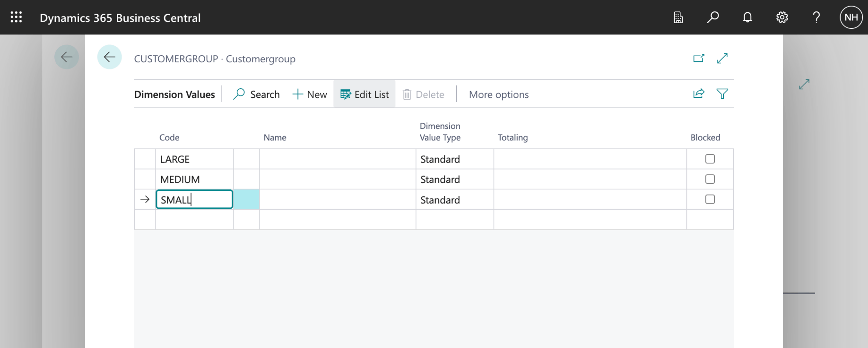This screenshot has height=348, width=868.
Task: Tick Blocked checkbox for MEDIUM
Action: 710,179
